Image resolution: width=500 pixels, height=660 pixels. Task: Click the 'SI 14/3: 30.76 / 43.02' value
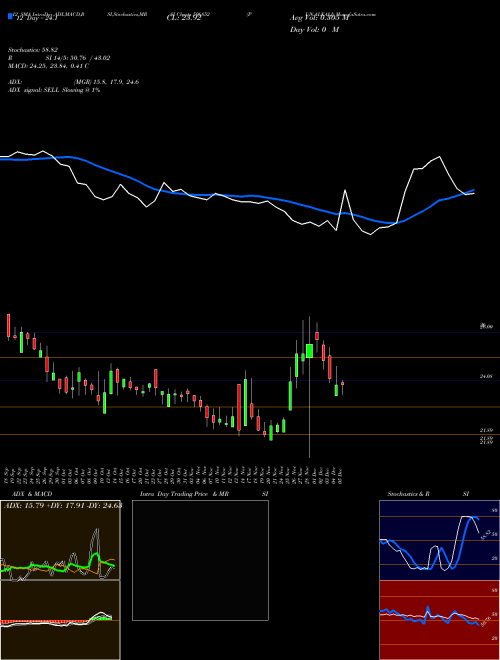(78, 58)
